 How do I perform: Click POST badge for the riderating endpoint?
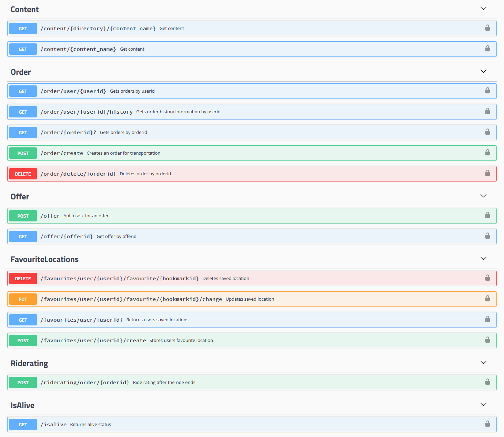tap(23, 383)
